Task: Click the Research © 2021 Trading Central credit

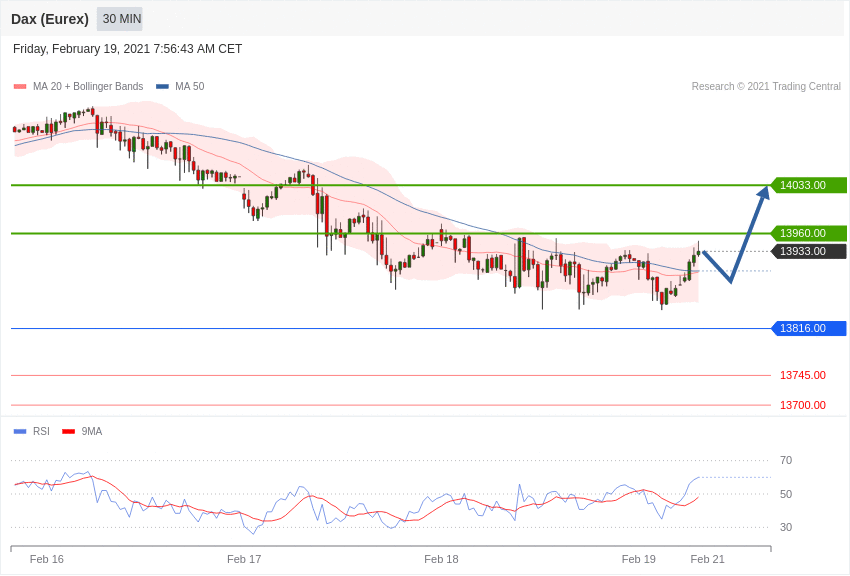Action: coord(766,86)
